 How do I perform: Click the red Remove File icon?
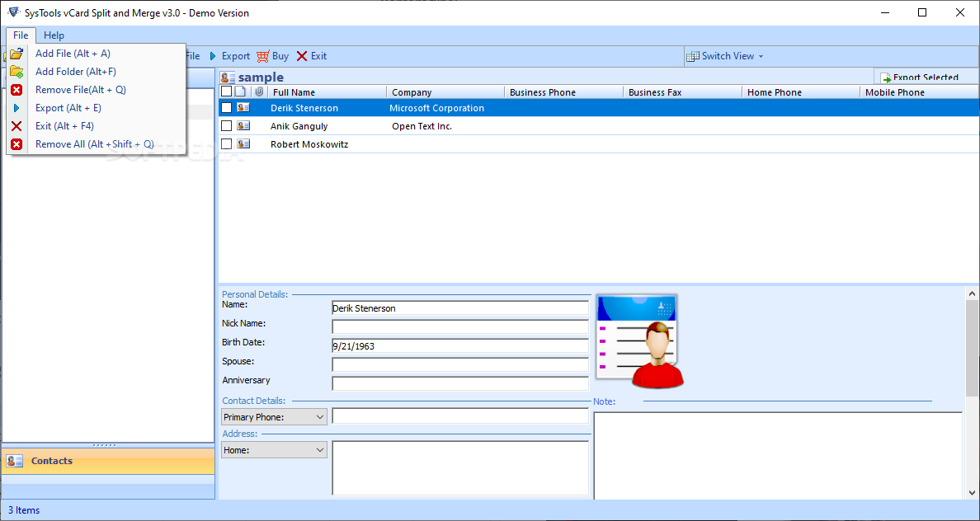(x=16, y=90)
